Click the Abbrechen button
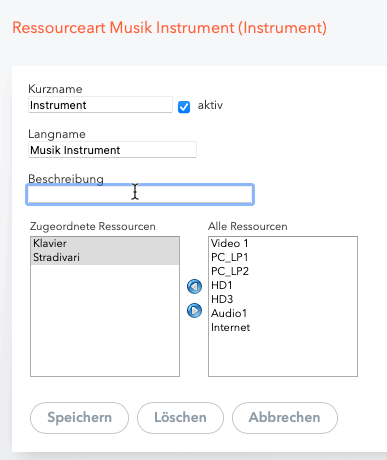The image size is (387, 460). [285, 418]
